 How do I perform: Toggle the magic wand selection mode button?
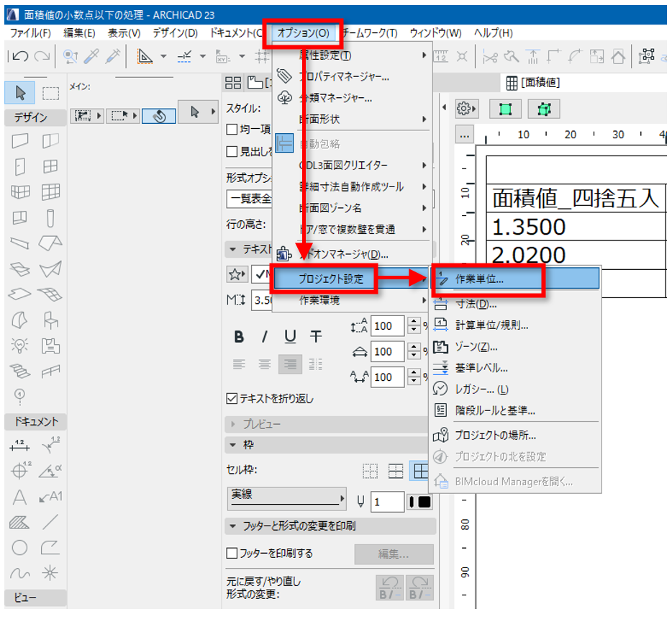(x=158, y=116)
